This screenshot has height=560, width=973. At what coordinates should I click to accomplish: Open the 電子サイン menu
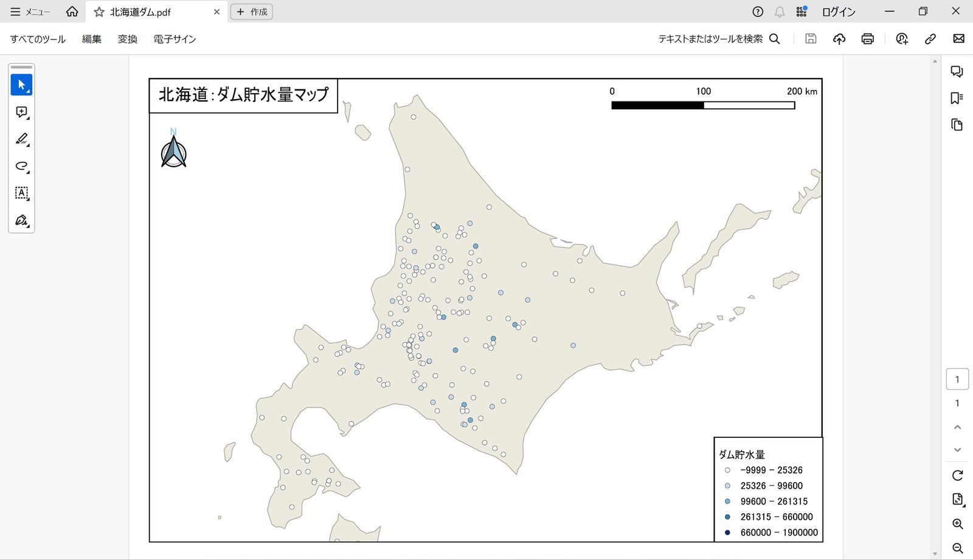175,39
